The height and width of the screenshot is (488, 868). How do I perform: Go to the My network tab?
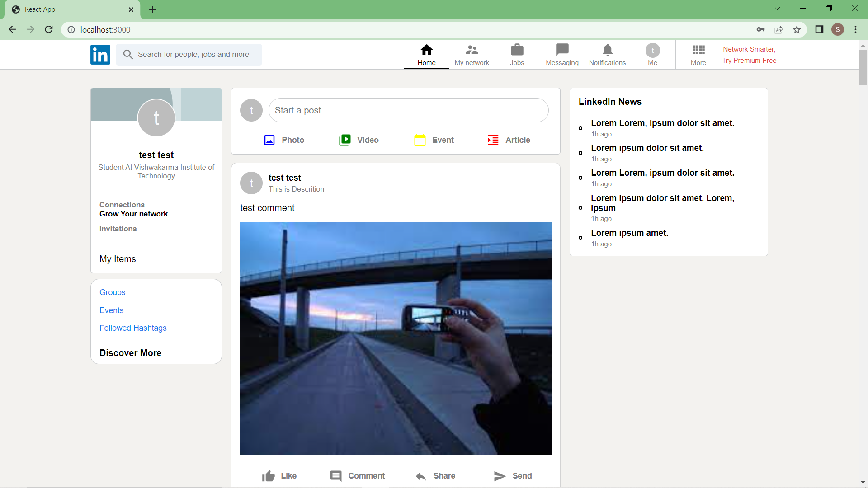(472, 55)
